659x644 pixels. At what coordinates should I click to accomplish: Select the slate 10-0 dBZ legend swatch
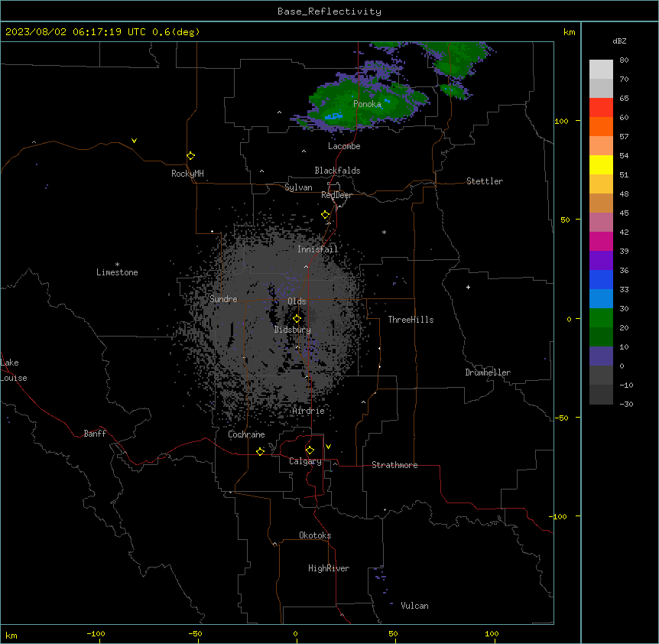pos(601,356)
